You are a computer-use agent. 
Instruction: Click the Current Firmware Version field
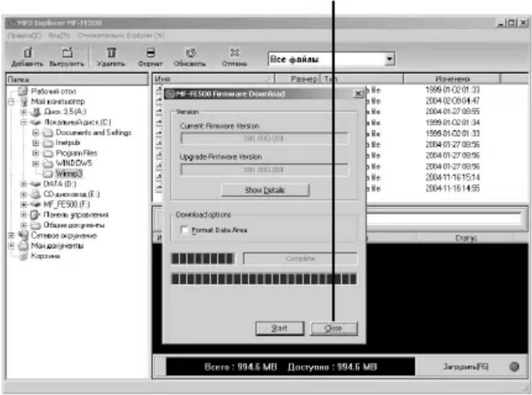264,139
